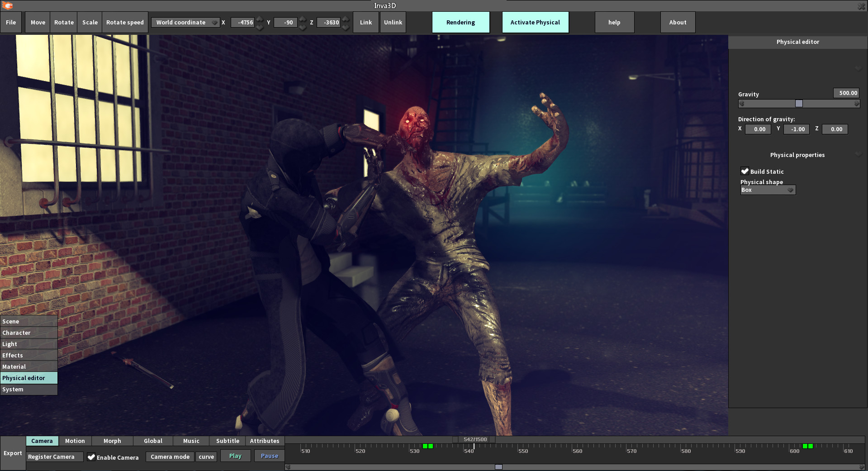Click the down stepper arrow beside the Z coordinate
The image size is (868, 471).
tap(345, 25)
